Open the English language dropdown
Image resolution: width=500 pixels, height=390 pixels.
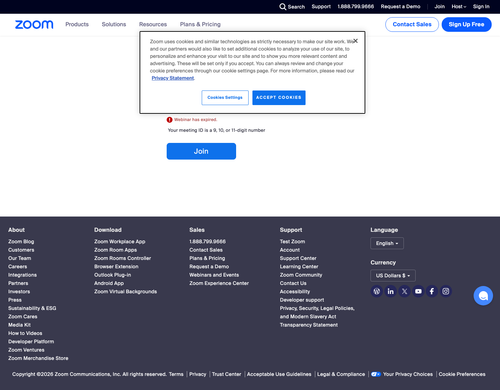[387, 243]
